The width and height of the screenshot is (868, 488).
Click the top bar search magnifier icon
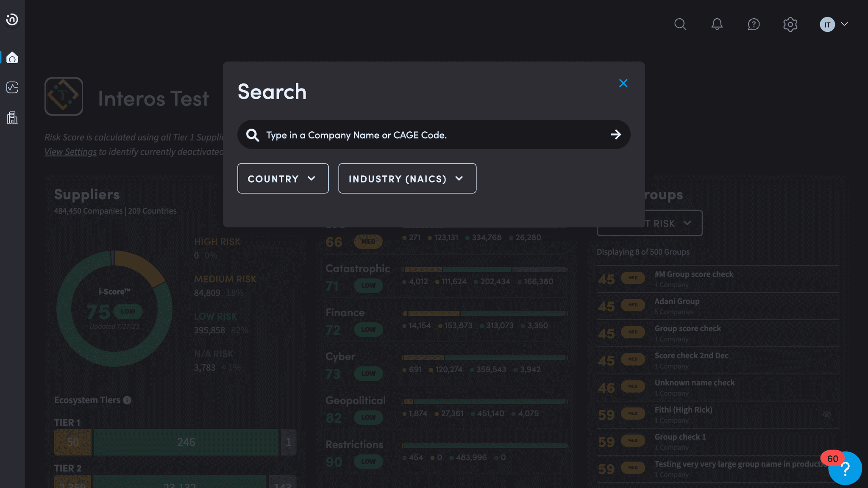pos(680,24)
